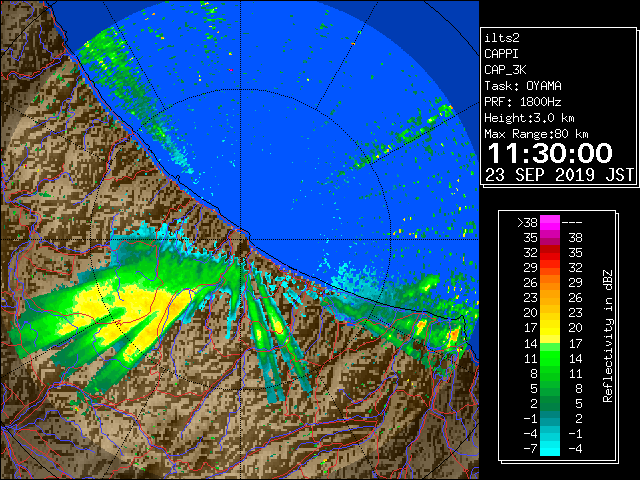This screenshot has height=480, width=640.
Task: Click the '-7' legend value
Action: tap(530, 449)
